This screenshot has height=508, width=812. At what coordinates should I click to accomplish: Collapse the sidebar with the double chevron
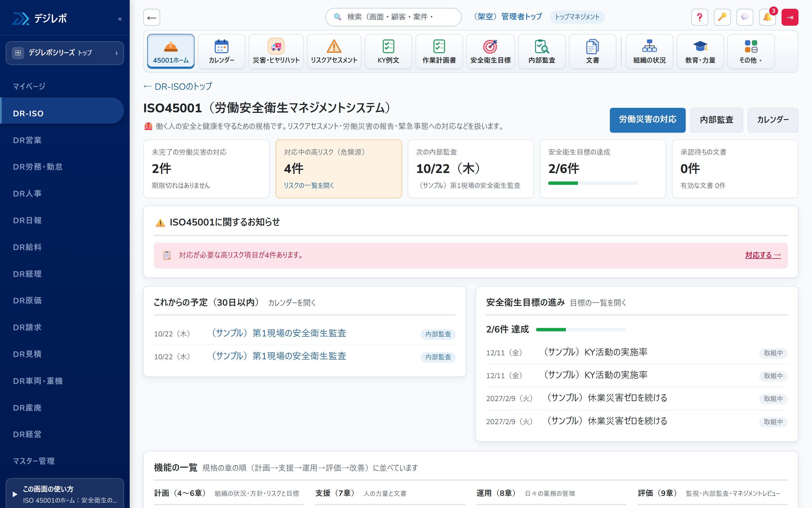pyautogui.click(x=120, y=19)
